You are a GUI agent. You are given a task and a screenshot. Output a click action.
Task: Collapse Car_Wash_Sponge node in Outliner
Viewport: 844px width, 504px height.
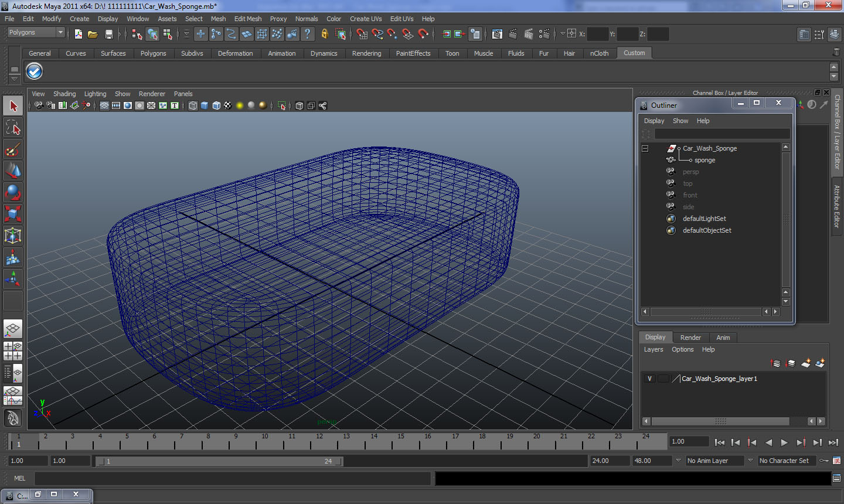click(x=645, y=148)
